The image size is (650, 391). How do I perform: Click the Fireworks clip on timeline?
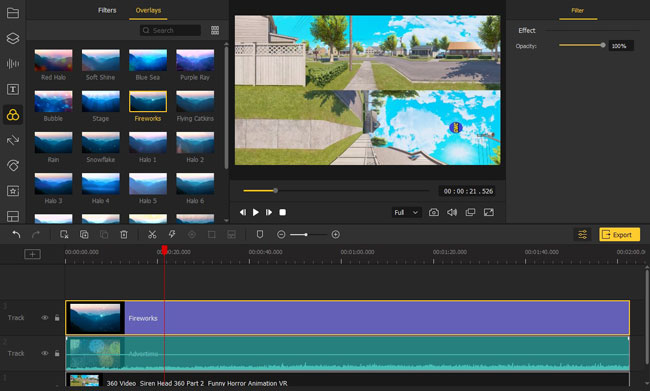coord(347,318)
